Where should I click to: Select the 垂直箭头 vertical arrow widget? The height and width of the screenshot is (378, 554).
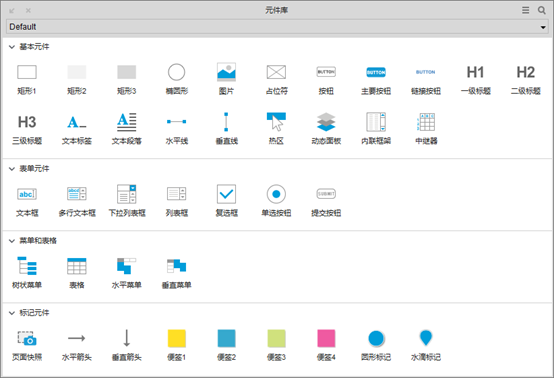[x=126, y=345]
